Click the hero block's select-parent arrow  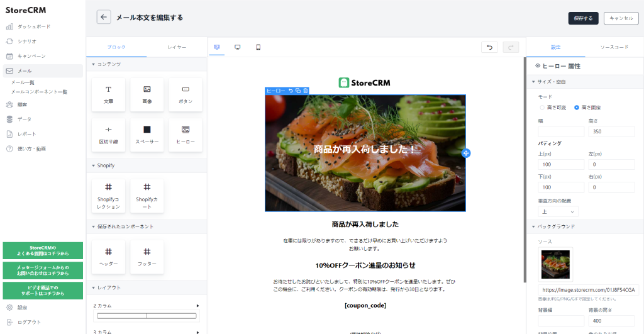[x=291, y=91]
